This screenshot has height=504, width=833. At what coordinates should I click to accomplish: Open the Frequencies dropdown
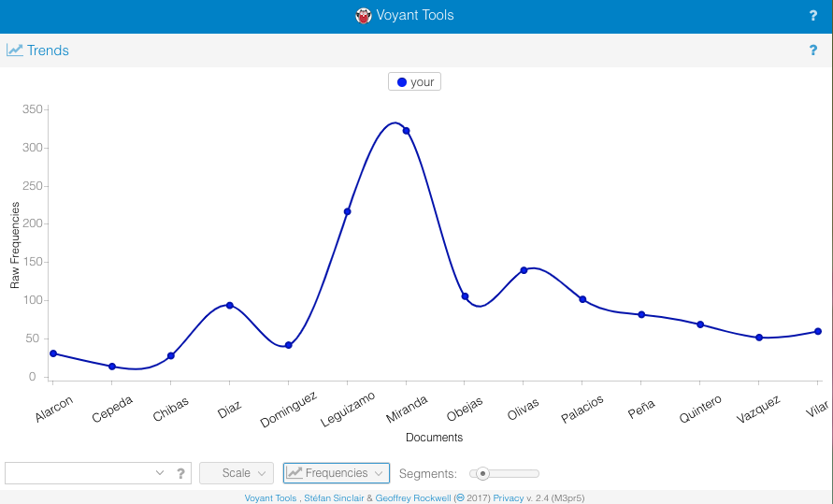click(337, 473)
